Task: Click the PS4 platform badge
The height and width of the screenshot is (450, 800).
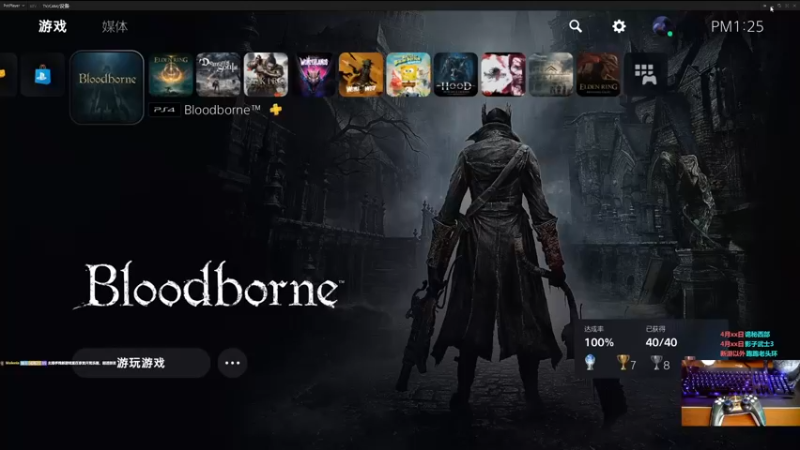Action: tap(164, 110)
